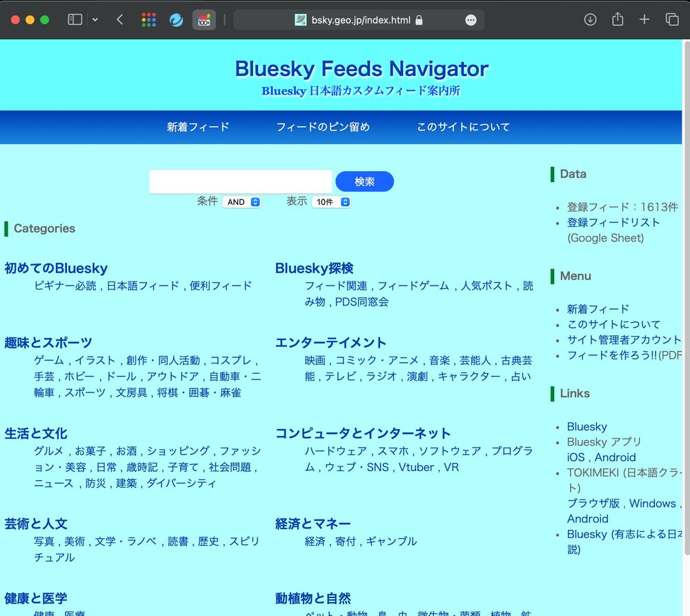Viewport: 690px width, 616px height.
Task: Click the 検索 search button
Action: click(364, 181)
